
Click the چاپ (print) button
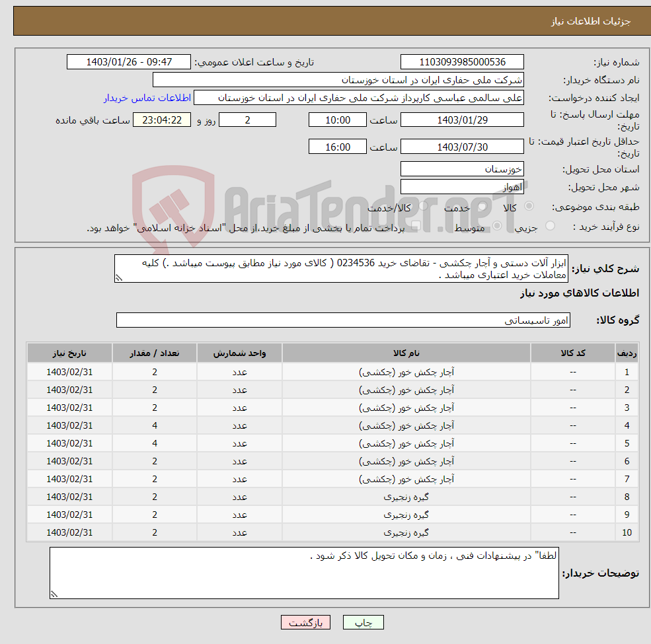tap(363, 622)
